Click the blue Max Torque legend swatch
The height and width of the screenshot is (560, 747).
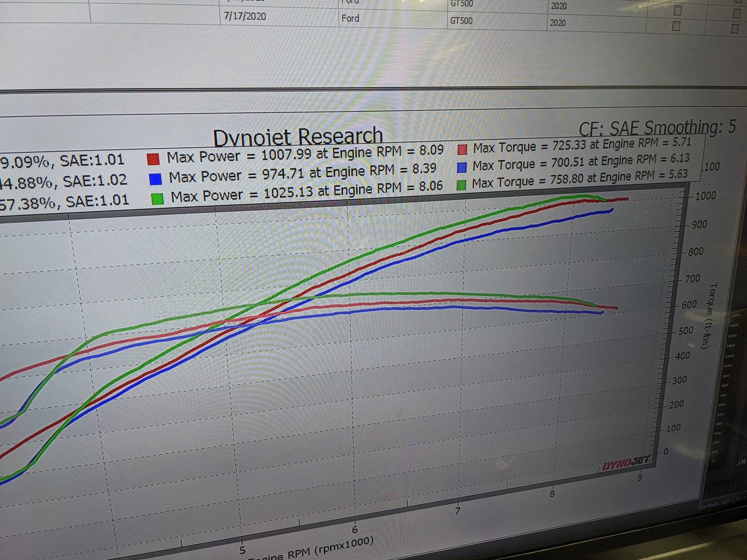tap(462, 167)
